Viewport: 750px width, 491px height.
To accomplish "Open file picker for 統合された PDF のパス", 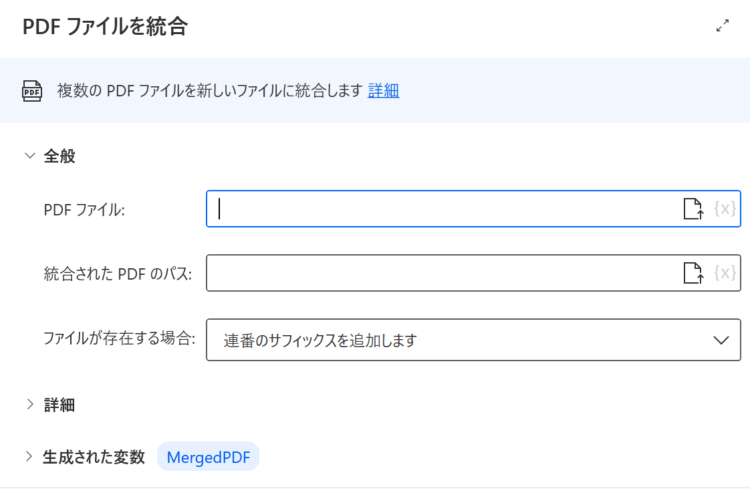I will click(x=693, y=273).
